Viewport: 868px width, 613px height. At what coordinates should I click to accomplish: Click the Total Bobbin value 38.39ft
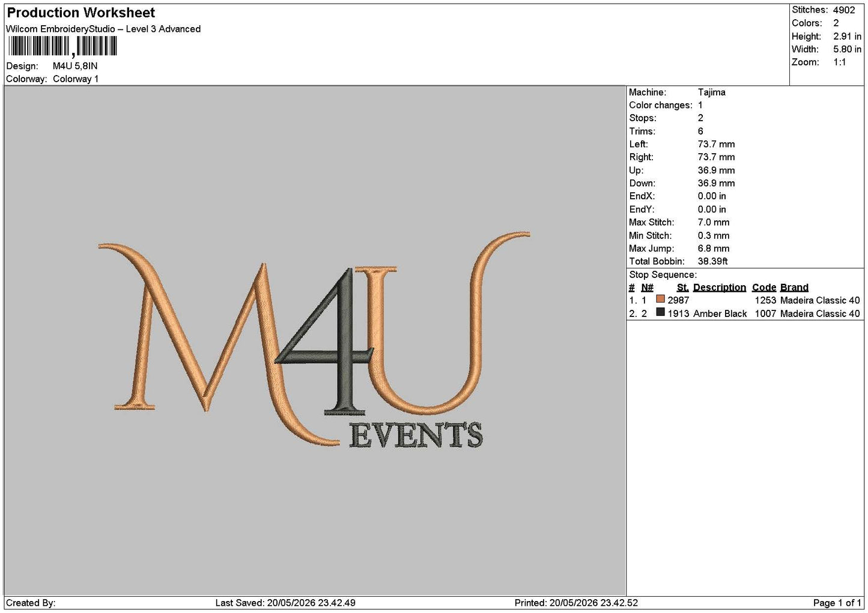point(712,261)
